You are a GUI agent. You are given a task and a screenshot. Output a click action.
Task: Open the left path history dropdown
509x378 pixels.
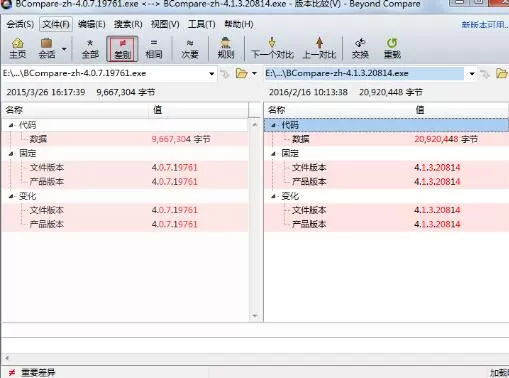[x=211, y=74]
